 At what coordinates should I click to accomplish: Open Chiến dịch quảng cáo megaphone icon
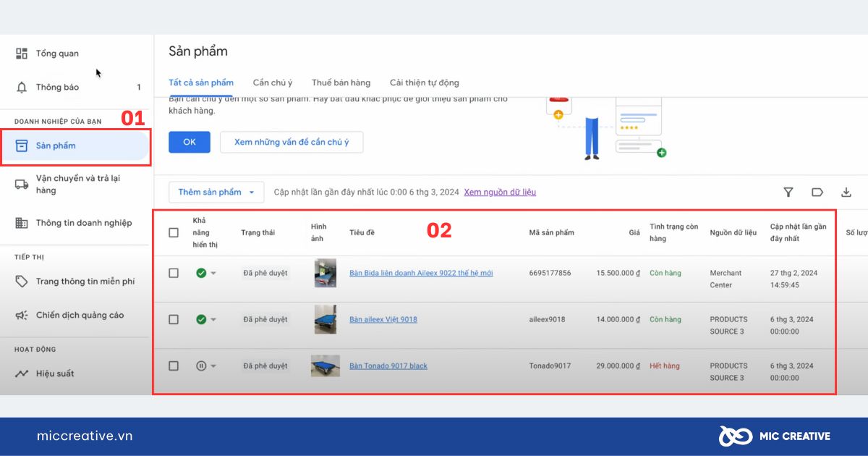pyautogui.click(x=22, y=316)
